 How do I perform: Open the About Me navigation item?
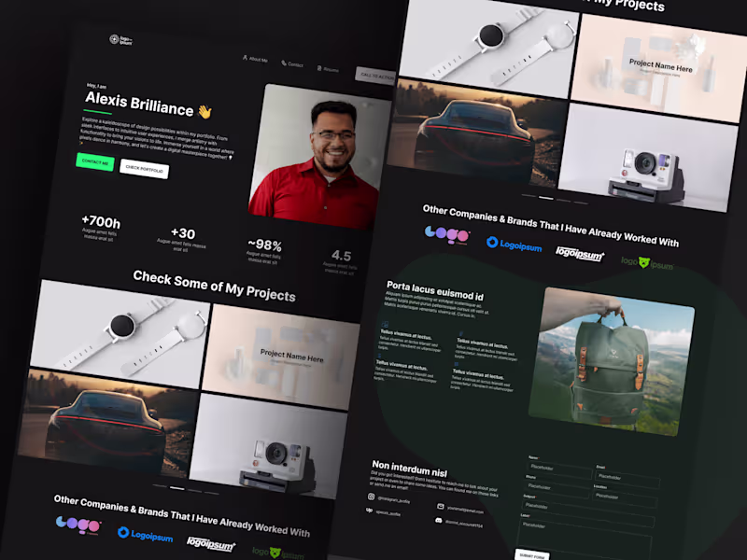click(x=254, y=59)
